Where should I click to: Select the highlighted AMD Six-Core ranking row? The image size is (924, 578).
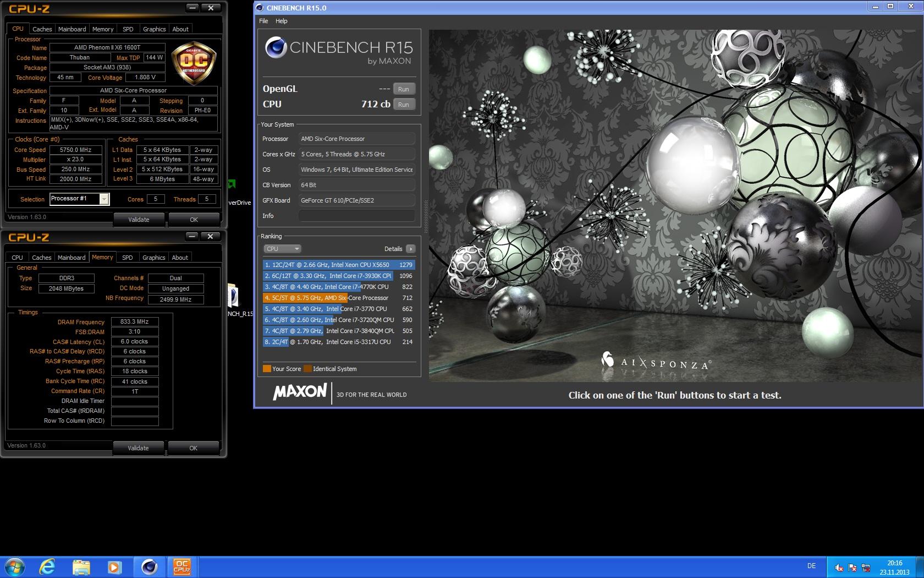click(338, 298)
